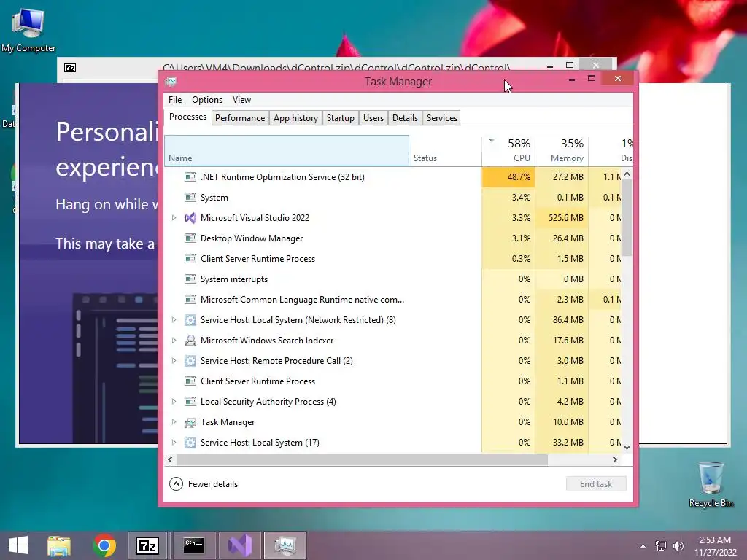
Task: Expand Service Host: Remote Procedure Call (2)
Action: click(174, 361)
